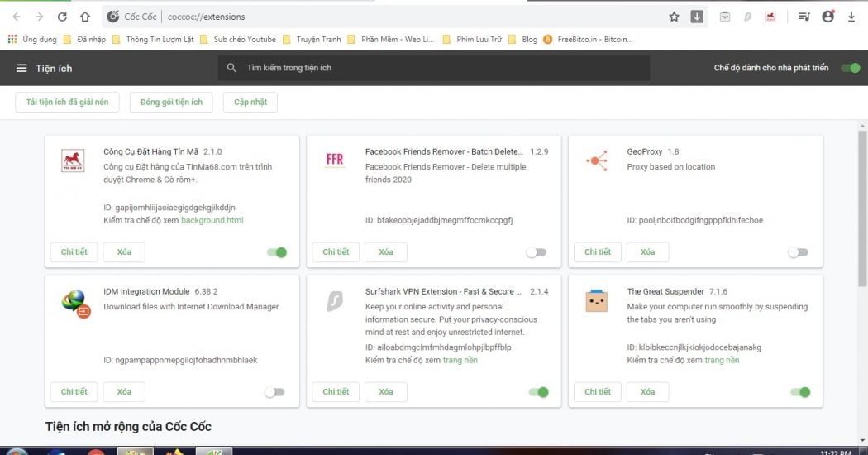
Task: Open Chi tiết for Facebook Friends Remover
Action: coord(336,252)
